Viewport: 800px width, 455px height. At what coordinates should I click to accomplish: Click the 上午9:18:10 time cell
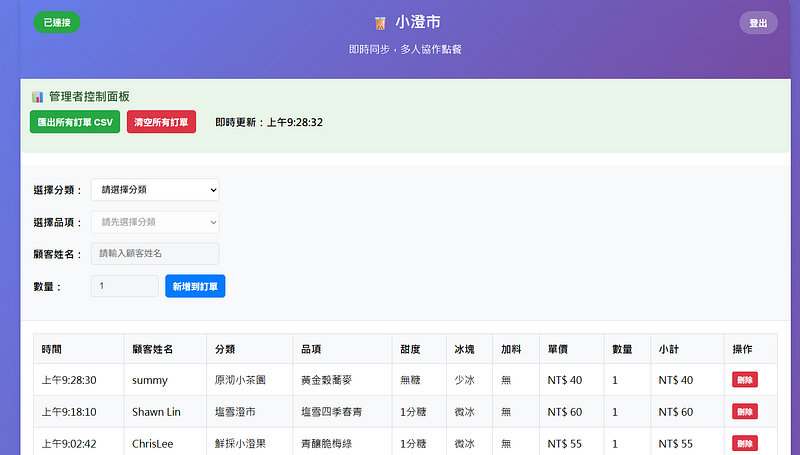(x=79, y=412)
